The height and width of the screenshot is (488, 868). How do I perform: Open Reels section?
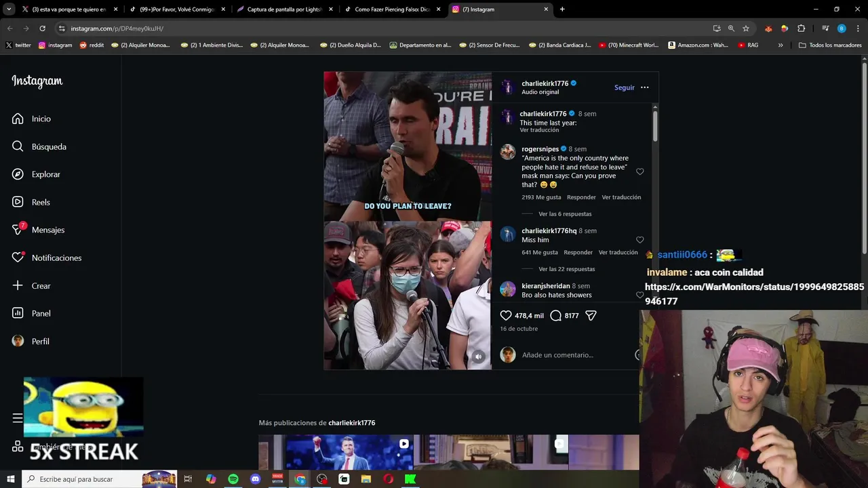point(31,202)
